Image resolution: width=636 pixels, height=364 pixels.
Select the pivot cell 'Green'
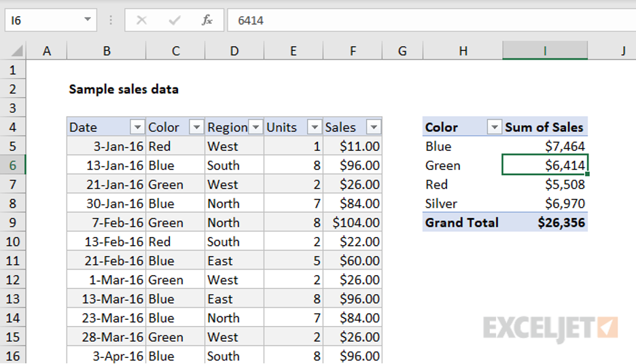click(463, 166)
